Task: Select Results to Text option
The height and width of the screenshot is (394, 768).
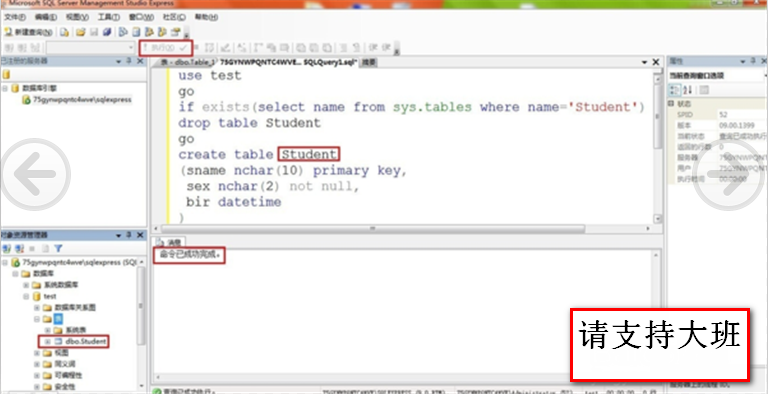Action: pos(301,48)
